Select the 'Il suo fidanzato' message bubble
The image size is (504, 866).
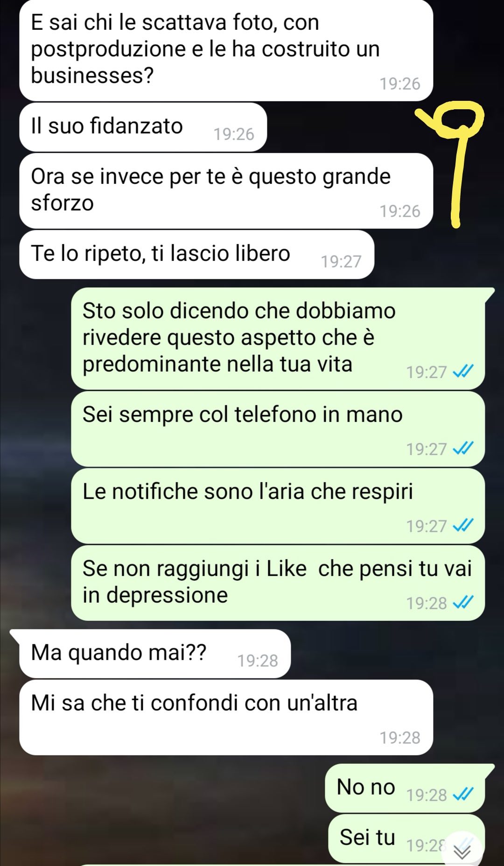pos(143,127)
